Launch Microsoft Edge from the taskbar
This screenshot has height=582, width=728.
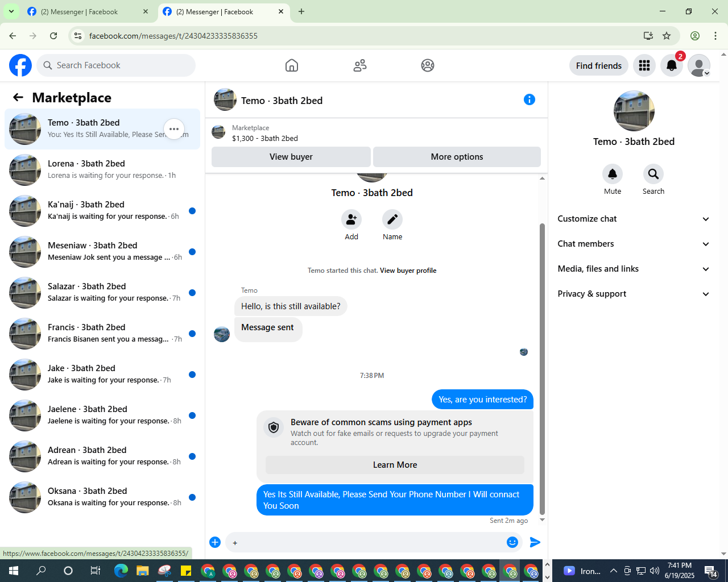coord(121,571)
